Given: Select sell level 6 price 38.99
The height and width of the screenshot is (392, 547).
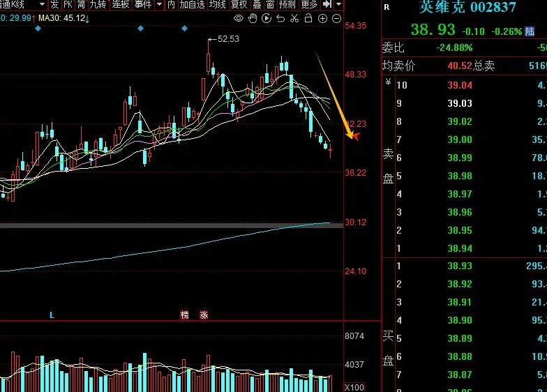Looking at the screenshot, I should tap(460, 158).
